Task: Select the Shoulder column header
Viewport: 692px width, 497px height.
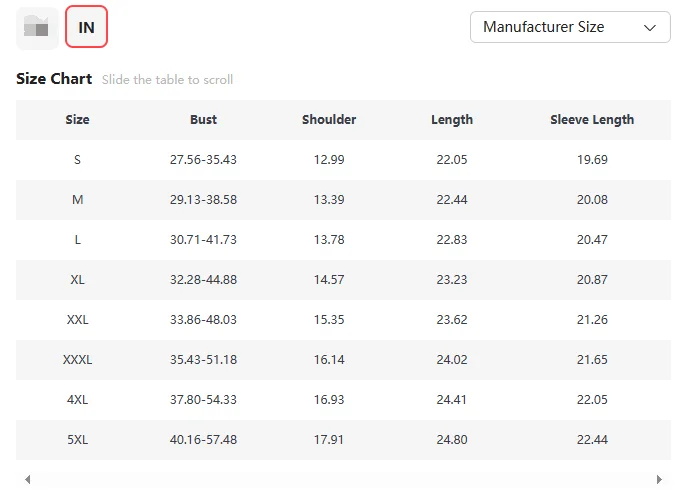Action: point(329,120)
